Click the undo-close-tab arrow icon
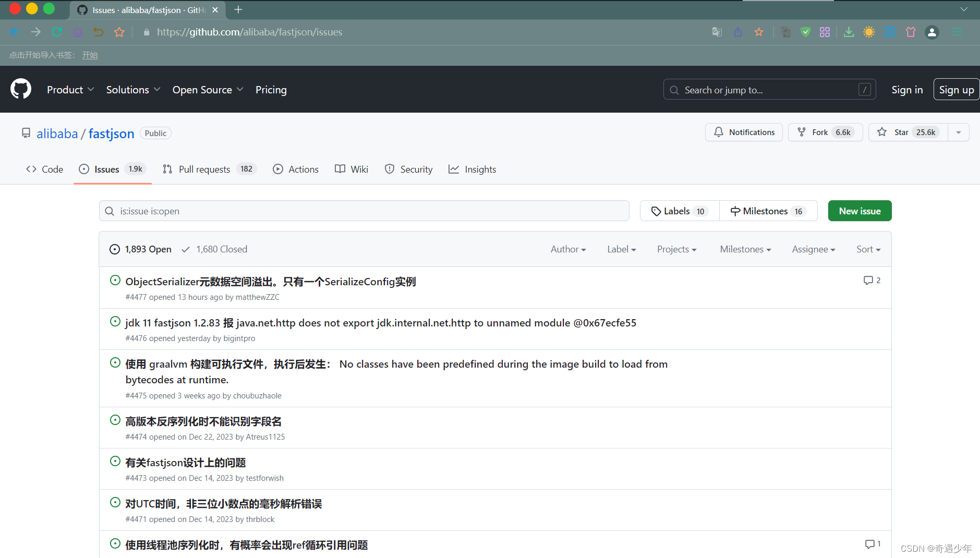Image resolution: width=980 pixels, height=558 pixels. (98, 32)
